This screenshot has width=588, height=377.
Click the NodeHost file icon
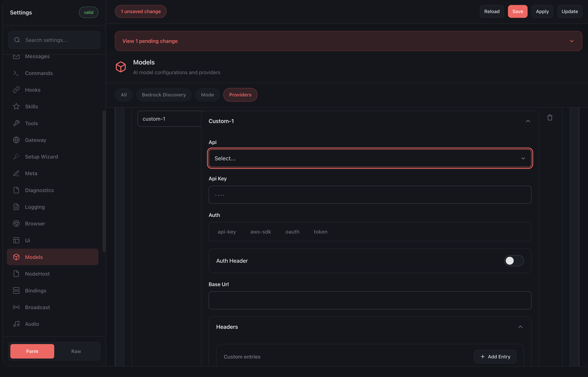(x=16, y=274)
